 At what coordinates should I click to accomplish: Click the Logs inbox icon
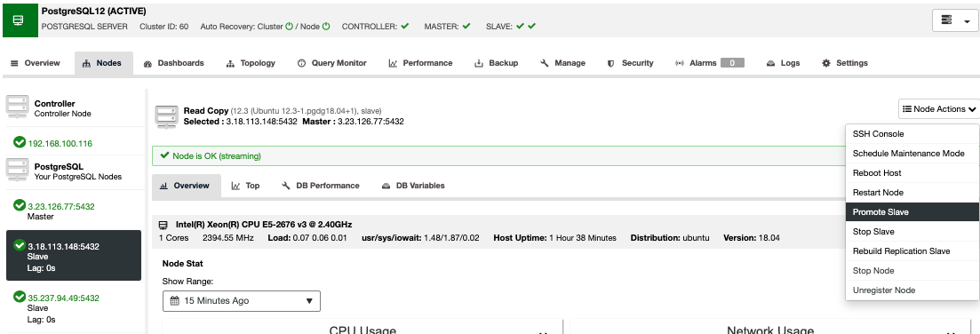click(770, 64)
